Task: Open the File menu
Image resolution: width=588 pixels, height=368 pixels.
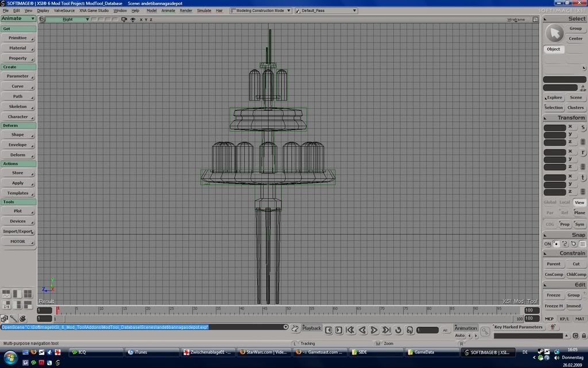Action: (x=6, y=10)
